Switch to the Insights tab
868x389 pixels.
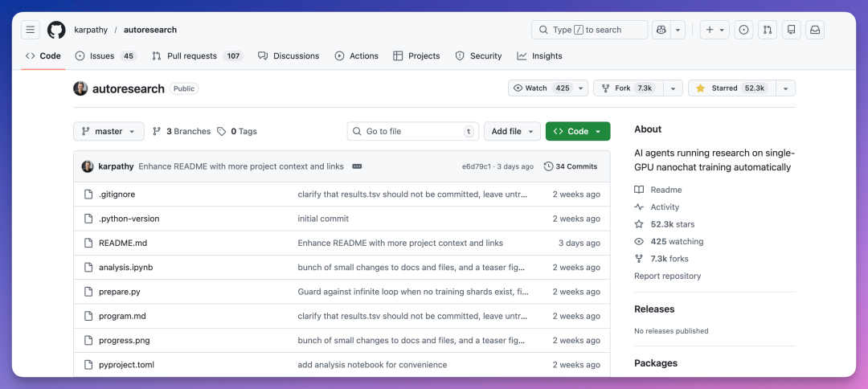point(540,56)
